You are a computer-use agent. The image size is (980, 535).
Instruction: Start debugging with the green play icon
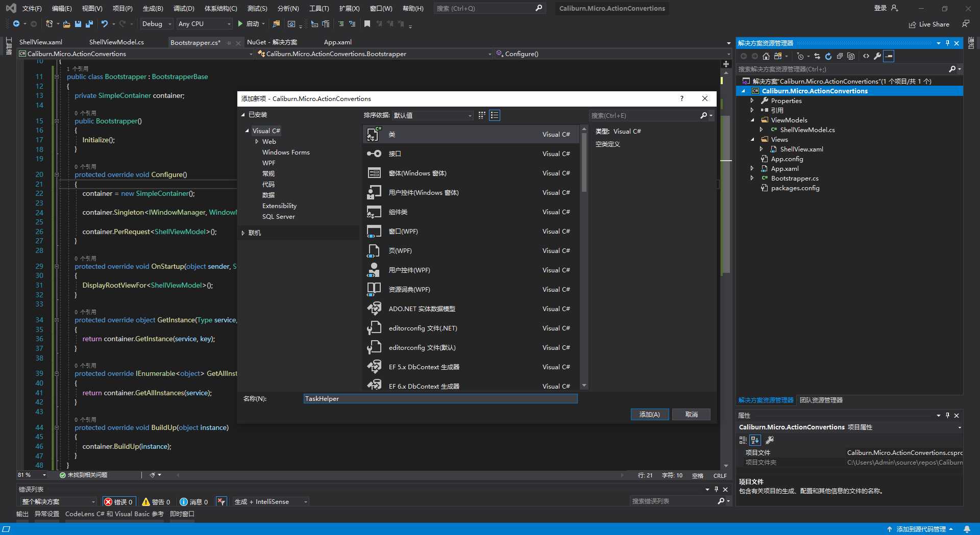[x=240, y=24]
